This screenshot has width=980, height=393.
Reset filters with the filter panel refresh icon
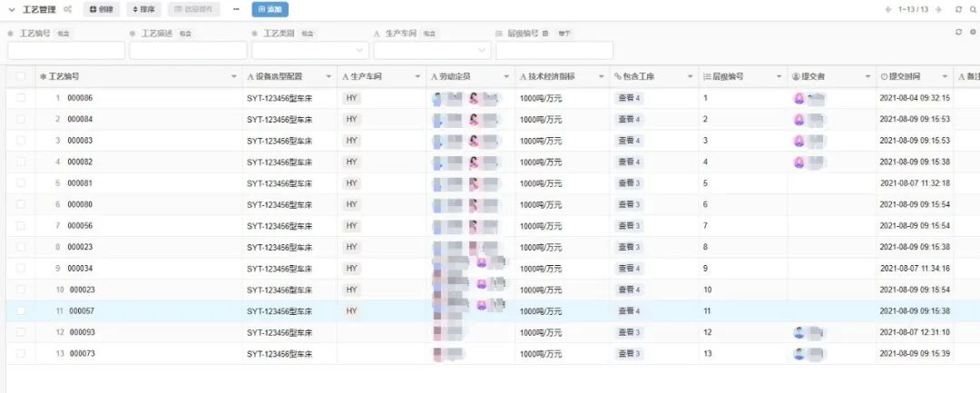959,32
